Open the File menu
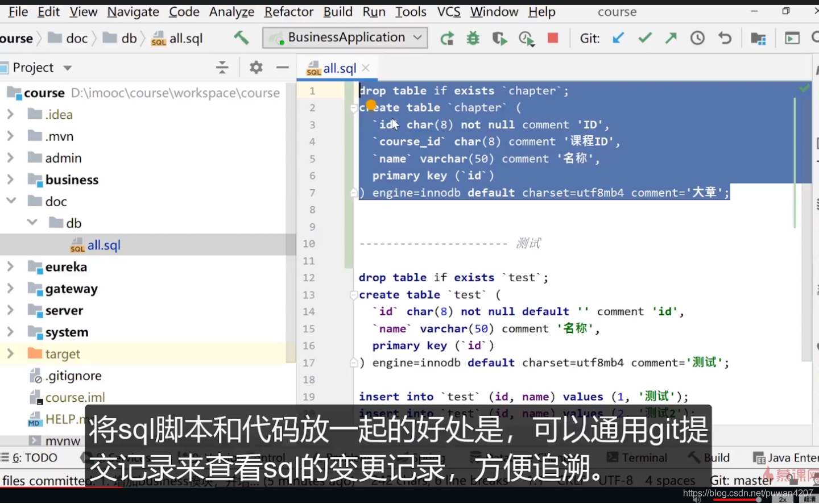The height and width of the screenshot is (504, 819). pyautogui.click(x=18, y=12)
